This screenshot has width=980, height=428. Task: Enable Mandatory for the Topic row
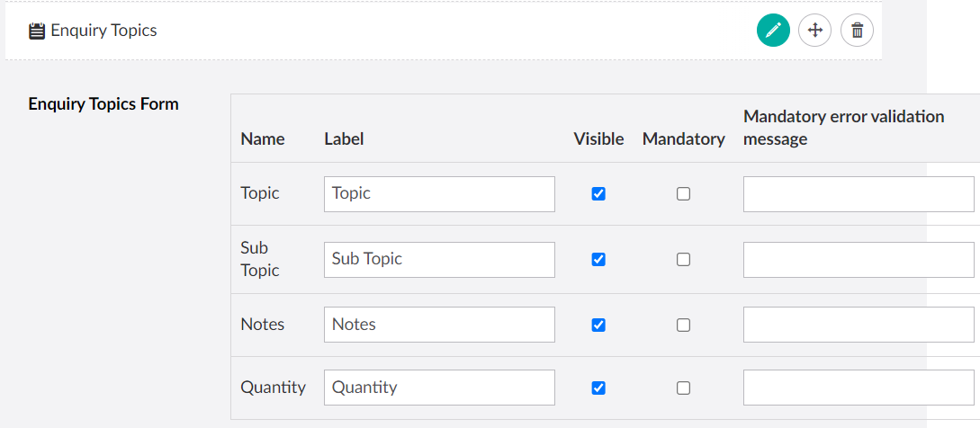point(683,193)
